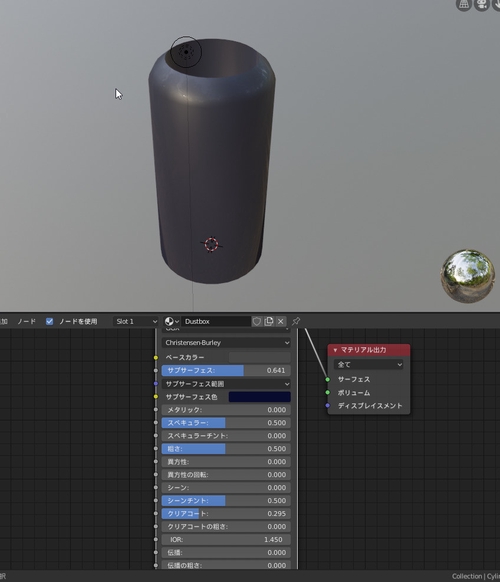Click the 異方性の回転 0.000 slider

click(x=226, y=475)
